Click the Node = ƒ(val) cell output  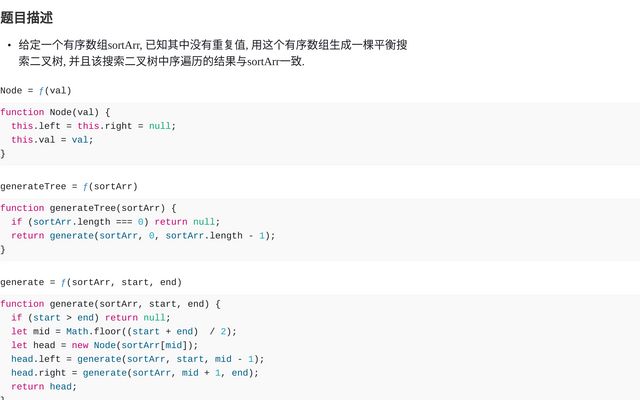36,90
